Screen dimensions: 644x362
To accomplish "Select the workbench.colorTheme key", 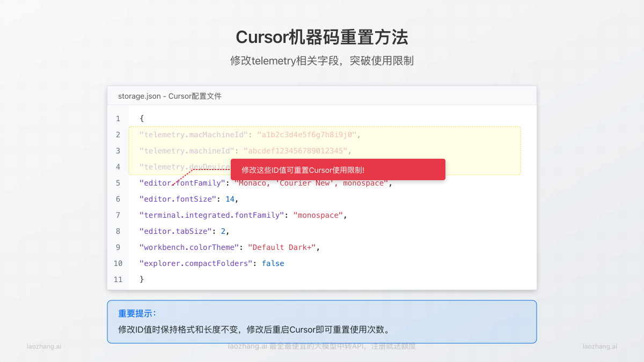I will pos(189,247).
